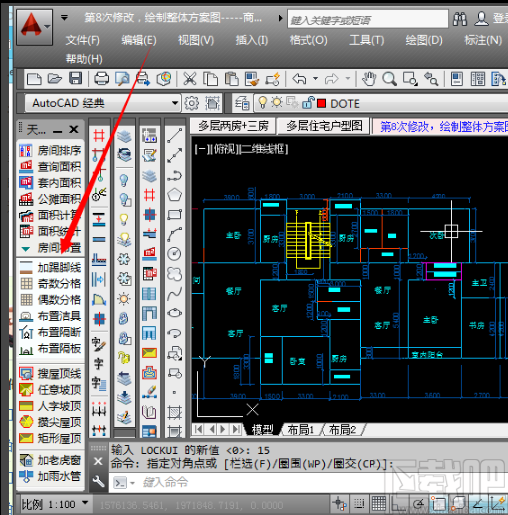
Task: Open the 编辑(E) menu
Action: coord(138,41)
